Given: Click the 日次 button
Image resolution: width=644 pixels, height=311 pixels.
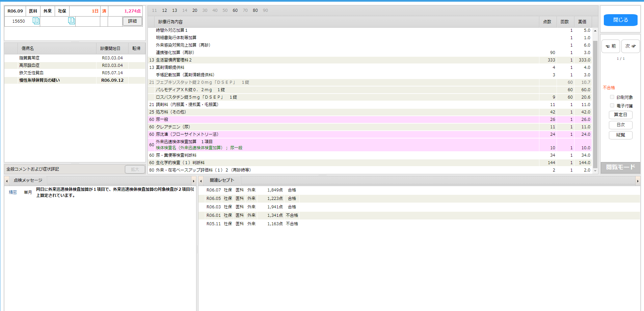Looking at the screenshot, I should tap(620, 125).
